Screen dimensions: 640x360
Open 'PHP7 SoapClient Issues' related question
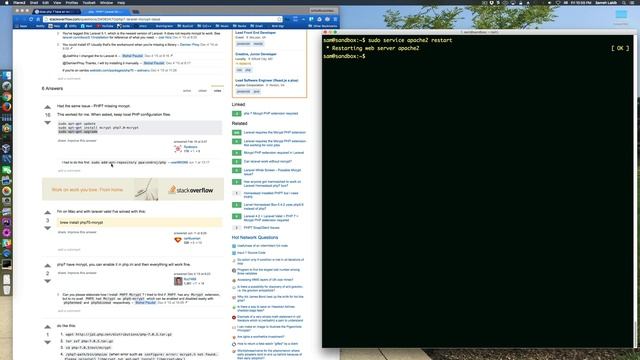coord(262,228)
